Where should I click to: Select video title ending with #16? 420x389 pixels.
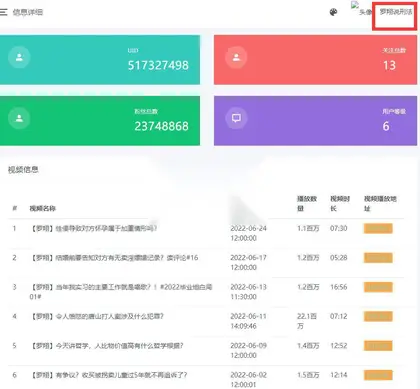(114, 258)
